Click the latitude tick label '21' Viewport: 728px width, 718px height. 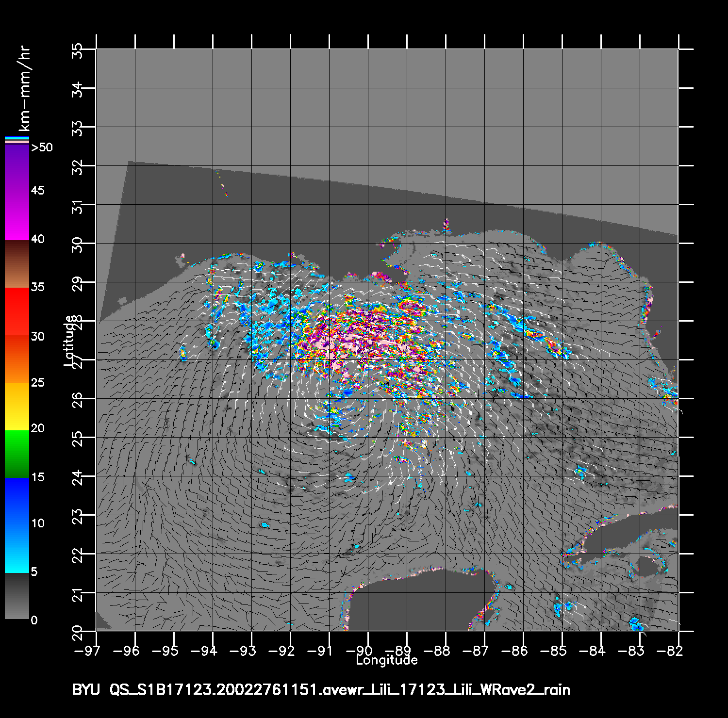coord(77,593)
